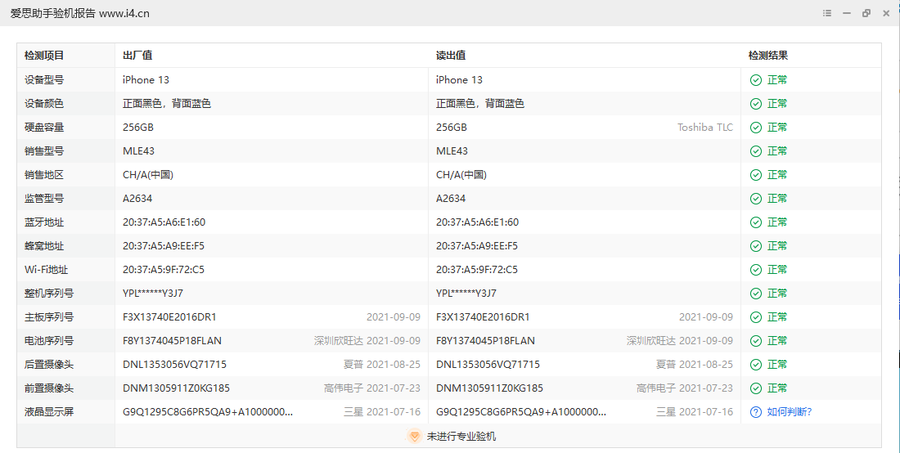
Task: Select factory Wi-Fi address 20:37:A5:9F:72:C5
Action: click(x=163, y=270)
